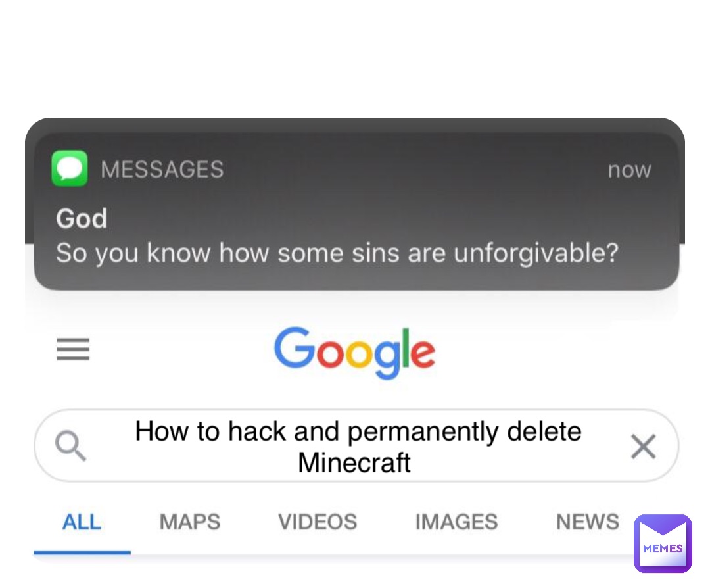Image resolution: width=710 pixels, height=588 pixels.
Task: Open the VIDEOS tab
Action: (x=318, y=522)
